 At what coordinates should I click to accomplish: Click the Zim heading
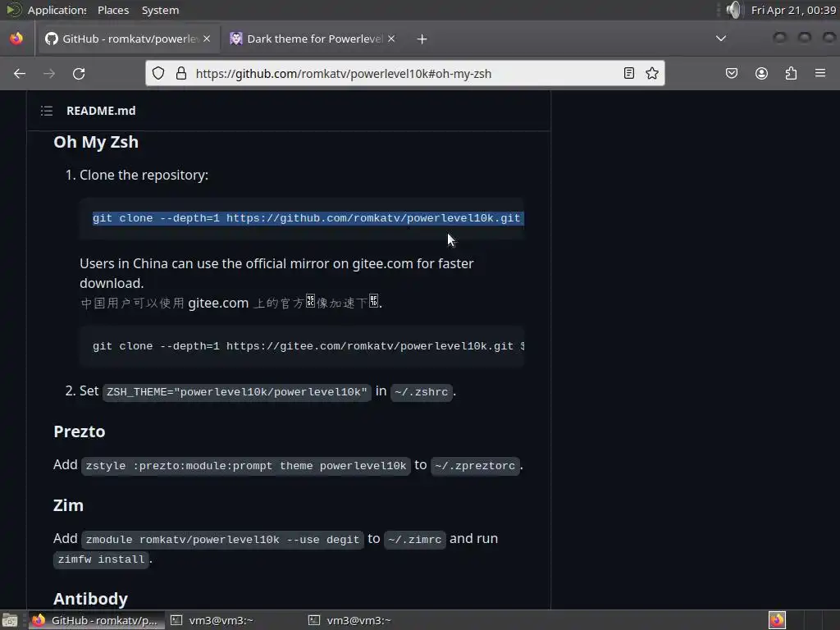click(68, 505)
